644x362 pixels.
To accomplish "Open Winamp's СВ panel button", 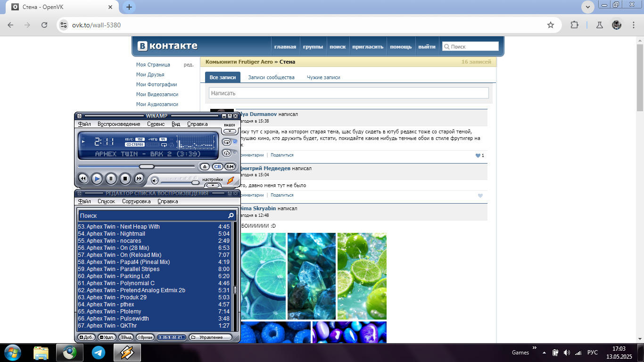I will pyautogui.click(x=217, y=166).
